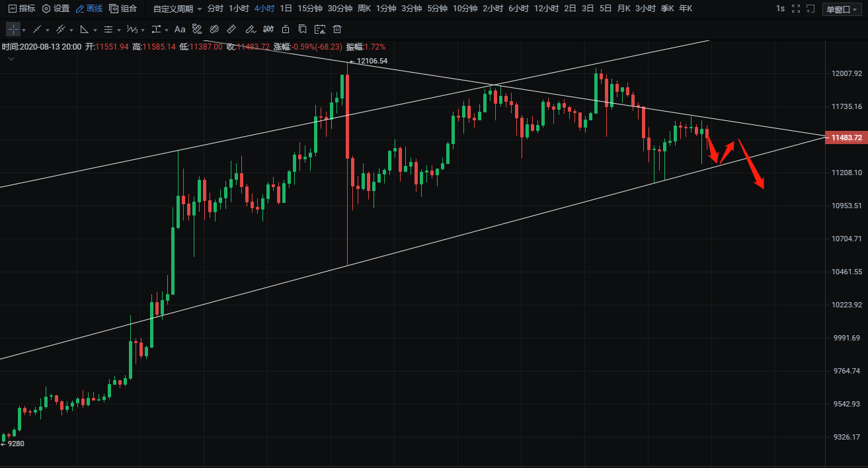Select the angle drawing tool
Image resolution: width=868 pixels, height=468 pixels.
(x=84, y=30)
